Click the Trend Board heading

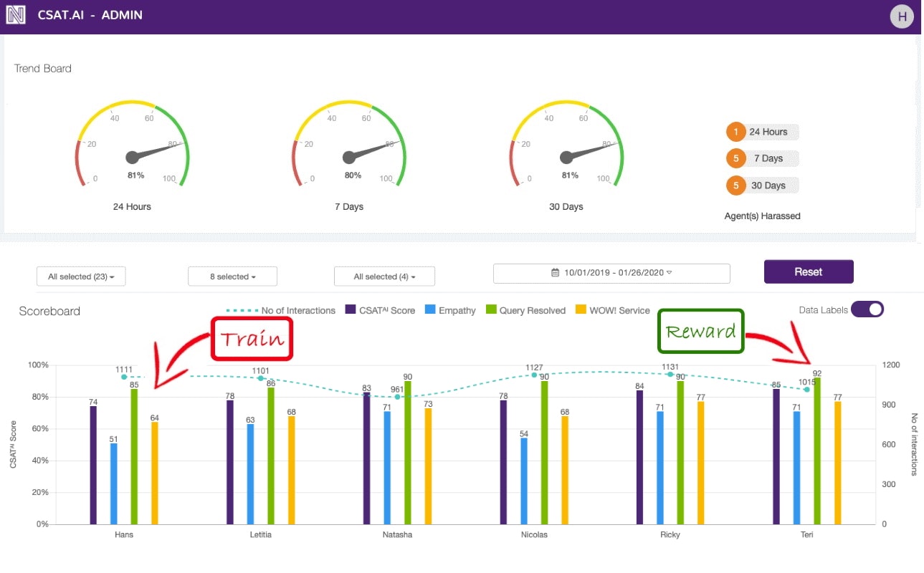43,69
